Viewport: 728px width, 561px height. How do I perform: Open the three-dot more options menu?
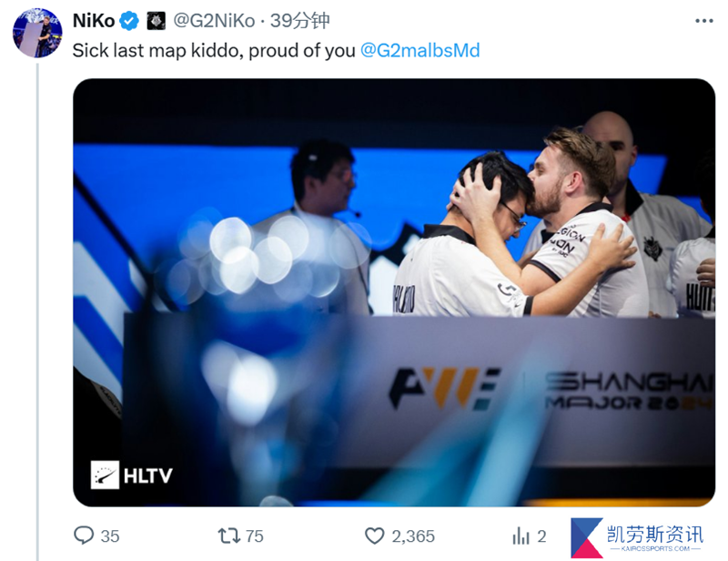click(x=703, y=21)
